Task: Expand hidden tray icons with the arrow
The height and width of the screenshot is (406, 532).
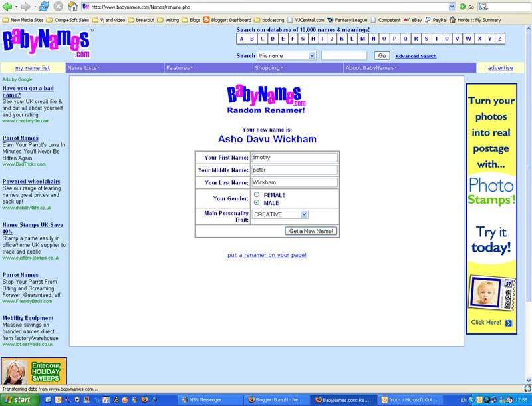Action: 471,400
